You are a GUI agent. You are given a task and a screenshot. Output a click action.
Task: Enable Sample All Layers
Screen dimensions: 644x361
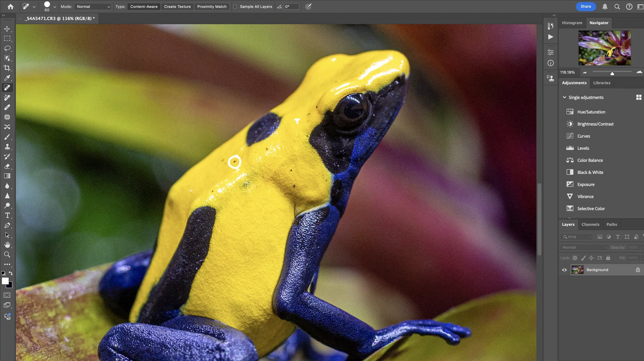point(235,6)
